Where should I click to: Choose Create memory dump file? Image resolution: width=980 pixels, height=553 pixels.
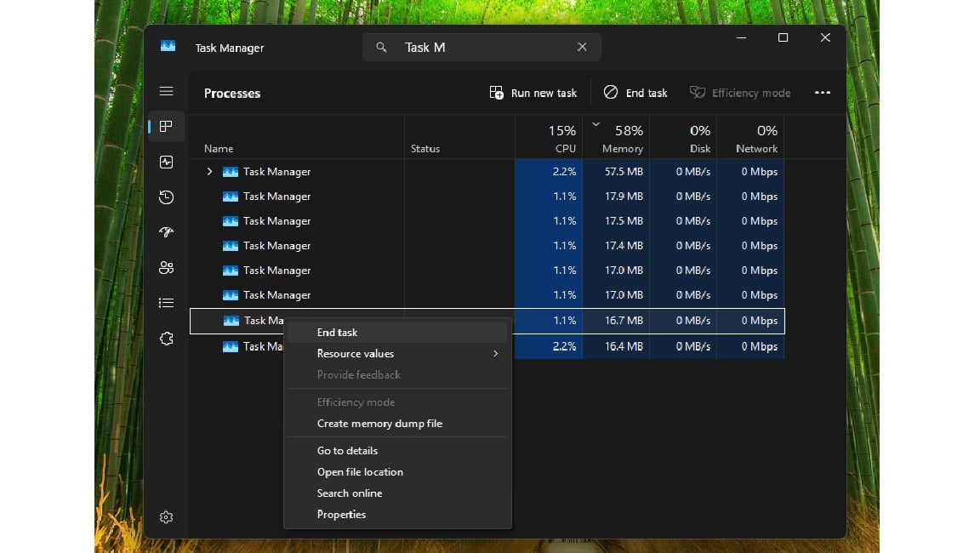(x=379, y=424)
